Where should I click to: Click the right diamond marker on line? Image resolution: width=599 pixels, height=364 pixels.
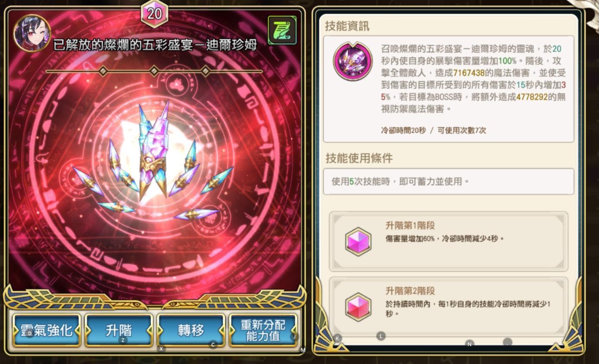[206, 71]
